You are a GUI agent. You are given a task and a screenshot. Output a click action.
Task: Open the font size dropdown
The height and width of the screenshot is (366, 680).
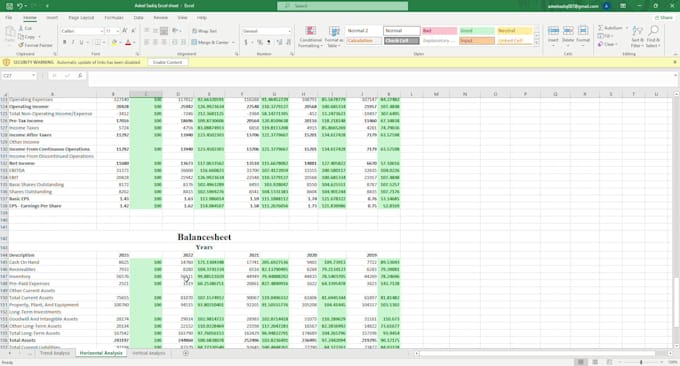tap(118, 31)
